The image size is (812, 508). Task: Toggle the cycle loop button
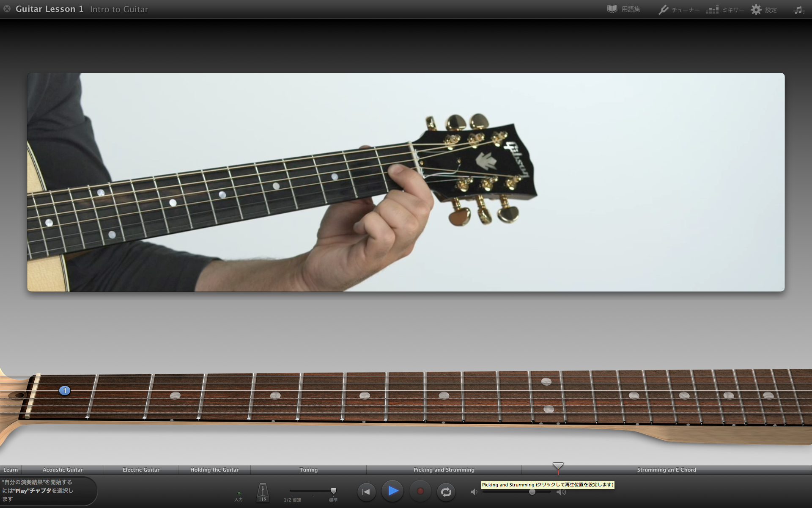[446, 492]
